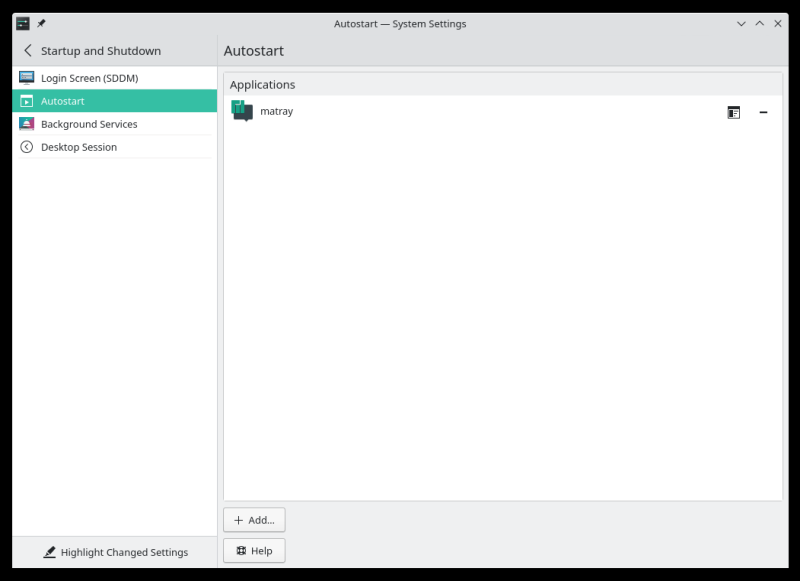Click the Desktop Session clock icon
Image resolution: width=800 pixels, height=581 pixels.
pyautogui.click(x=25, y=146)
